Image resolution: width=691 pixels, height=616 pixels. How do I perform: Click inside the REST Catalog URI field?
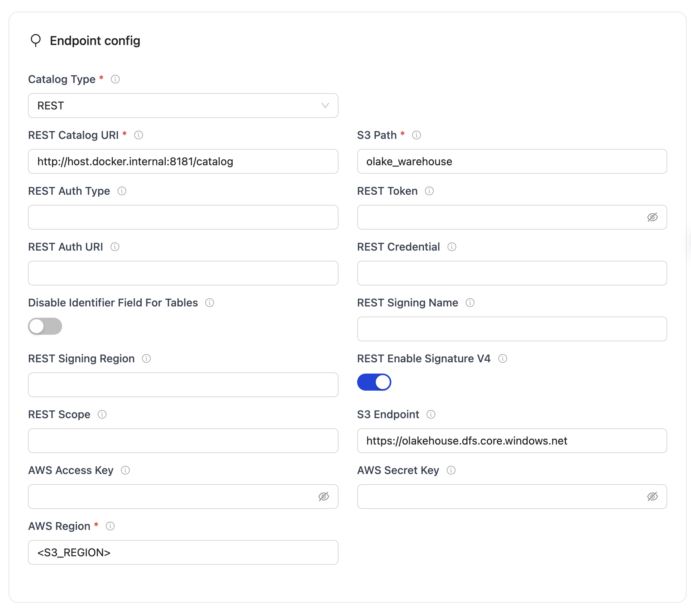point(182,161)
